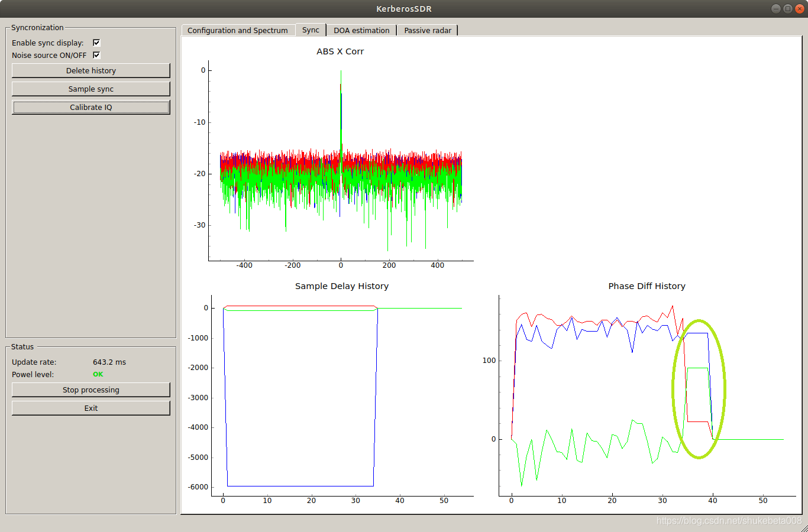Viewport: 808px width, 532px height.
Task: Click the correlation peak in ABS X Corr plot
Action: coord(341,72)
